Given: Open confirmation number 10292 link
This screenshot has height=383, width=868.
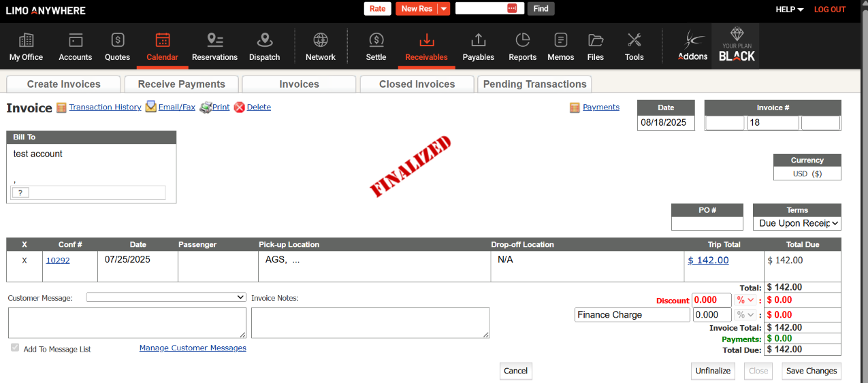Looking at the screenshot, I should (58, 260).
